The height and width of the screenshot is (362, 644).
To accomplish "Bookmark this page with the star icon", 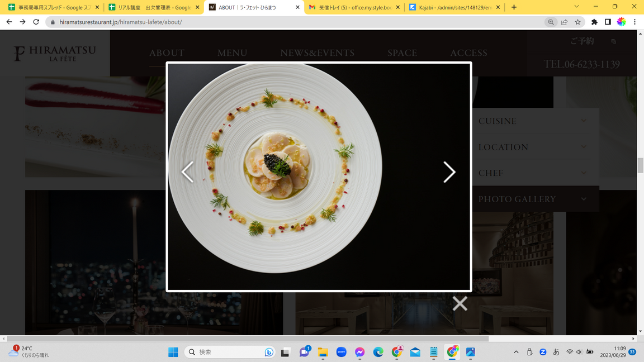I will [x=577, y=22].
